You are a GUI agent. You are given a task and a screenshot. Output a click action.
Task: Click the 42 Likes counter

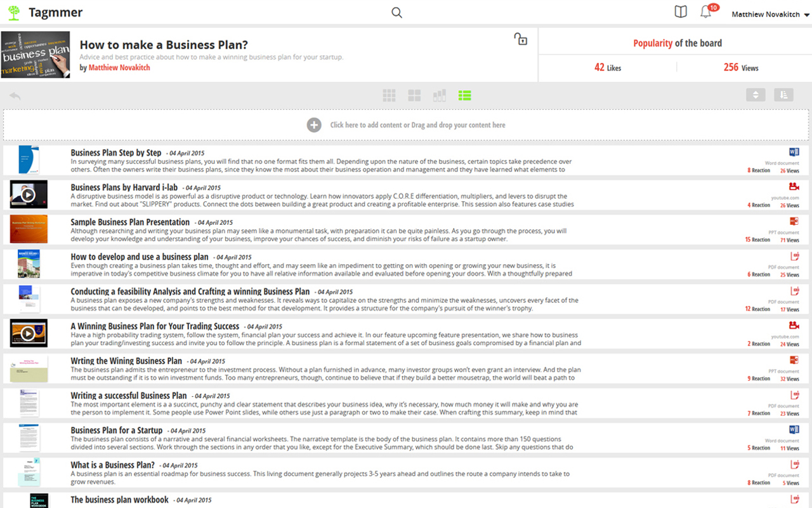(x=608, y=67)
